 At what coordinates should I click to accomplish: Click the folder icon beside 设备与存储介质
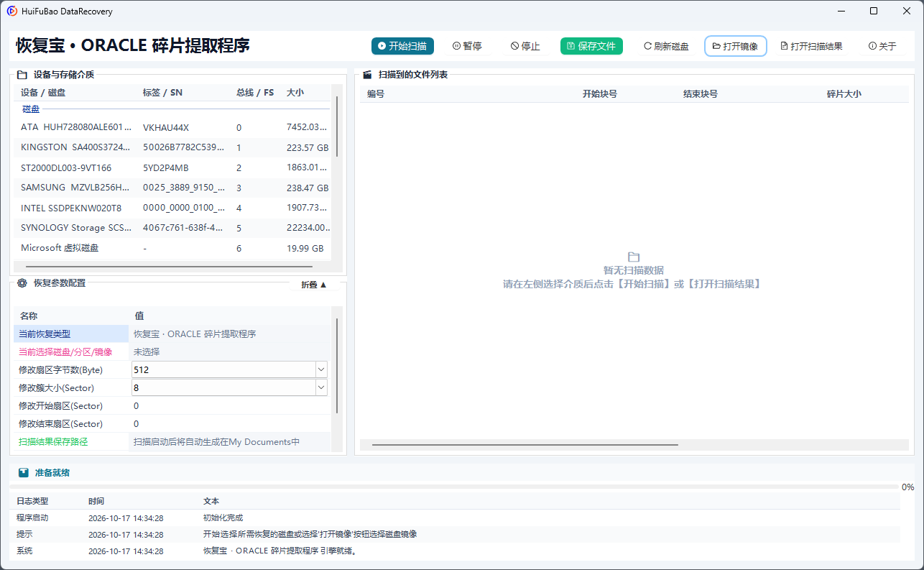pos(22,74)
